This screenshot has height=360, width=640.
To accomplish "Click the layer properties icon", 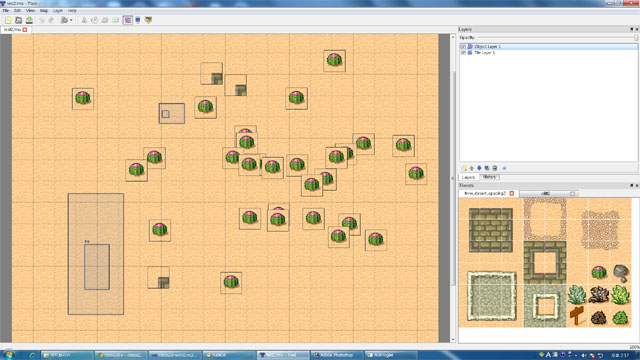I will 504,168.
